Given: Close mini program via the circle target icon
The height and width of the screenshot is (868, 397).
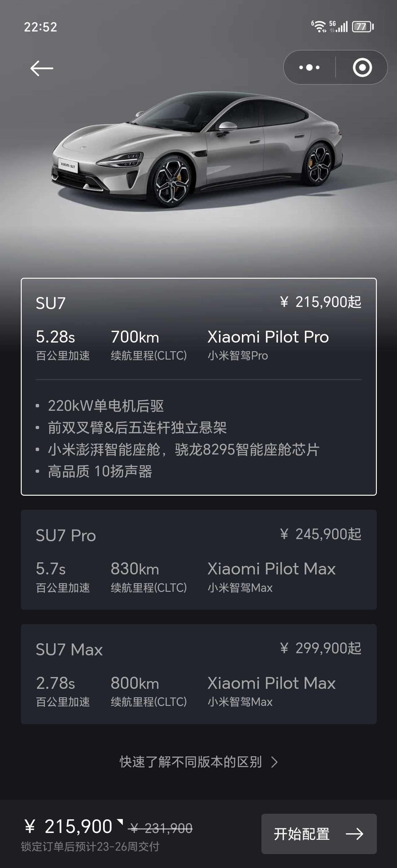Looking at the screenshot, I should tap(362, 67).
